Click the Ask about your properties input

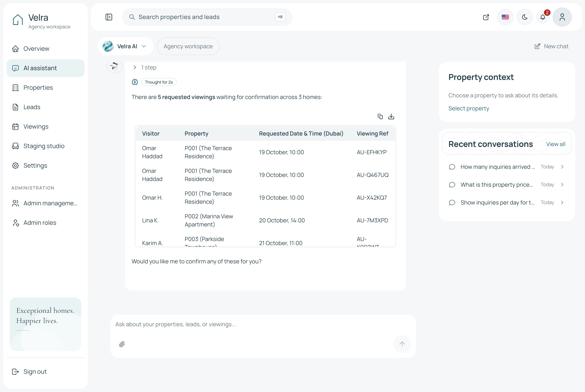click(x=263, y=324)
